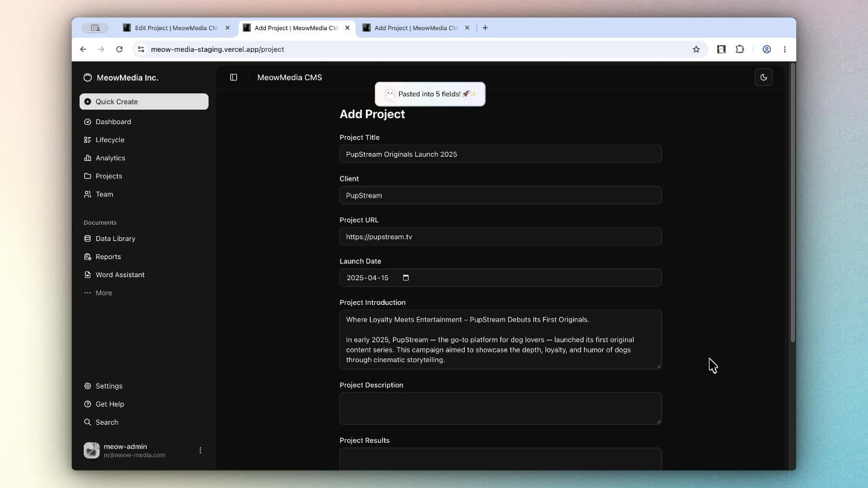
Task: Bookmark this page with the star
Action: pos(696,49)
